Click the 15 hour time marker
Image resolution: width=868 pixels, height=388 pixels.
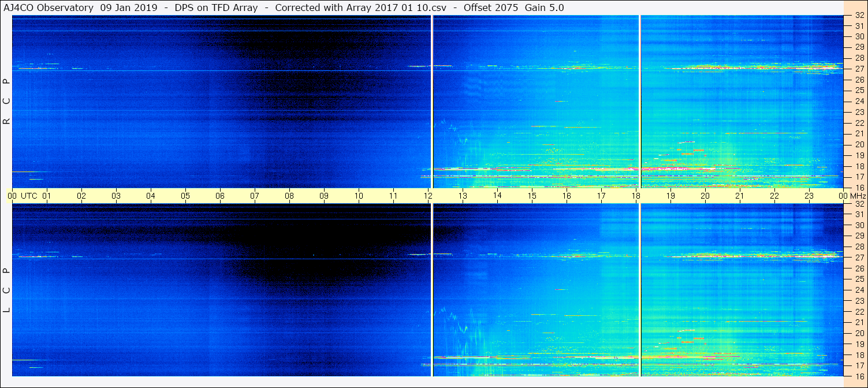[532, 196]
